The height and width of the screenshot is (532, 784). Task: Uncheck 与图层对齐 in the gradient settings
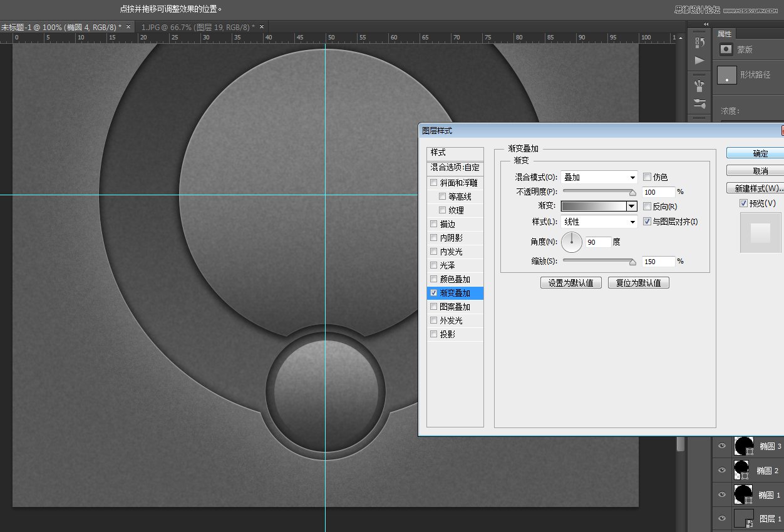(x=647, y=222)
